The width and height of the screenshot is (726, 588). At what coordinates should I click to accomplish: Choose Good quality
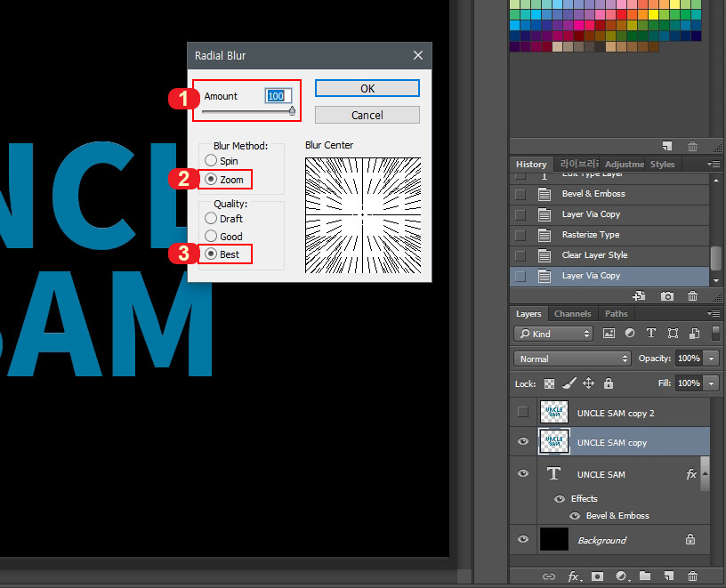coord(223,236)
